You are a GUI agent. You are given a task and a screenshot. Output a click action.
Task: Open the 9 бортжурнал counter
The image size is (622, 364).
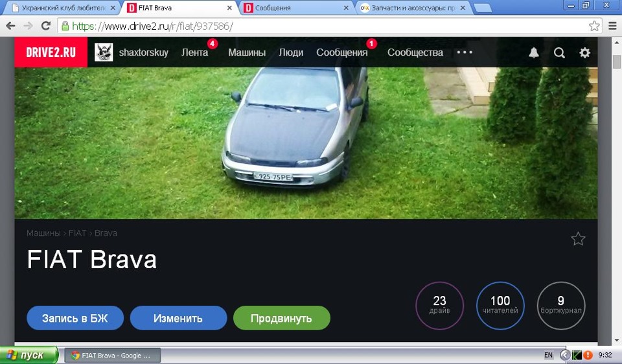[x=561, y=305]
